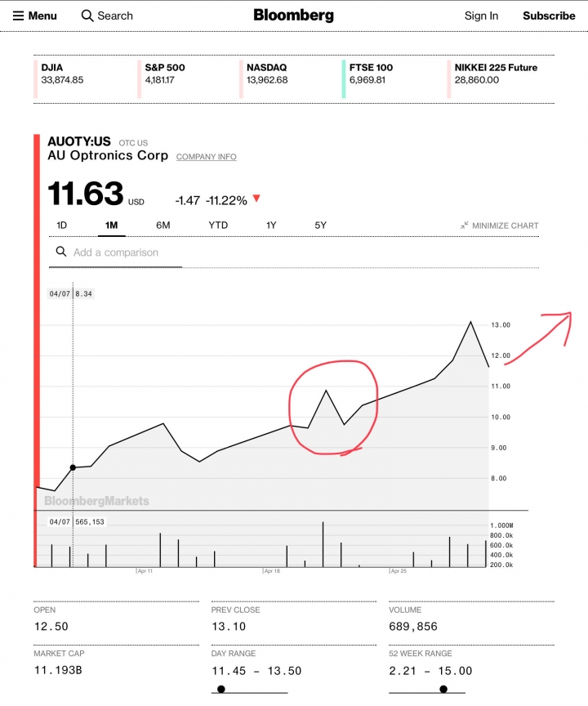Click the 04/07 chart data point dot
The height and width of the screenshot is (706, 588).
click(73, 467)
